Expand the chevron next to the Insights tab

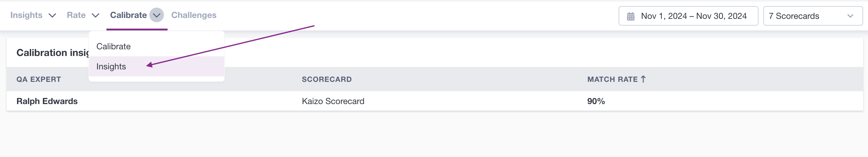click(52, 16)
